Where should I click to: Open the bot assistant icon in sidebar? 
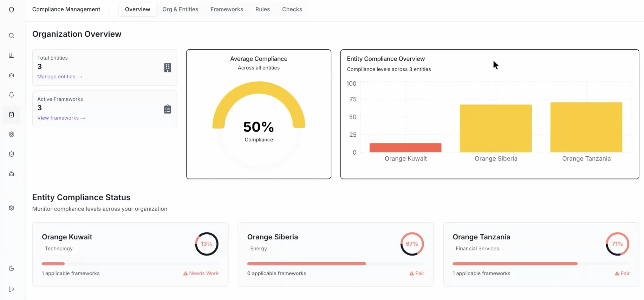[11, 75]
